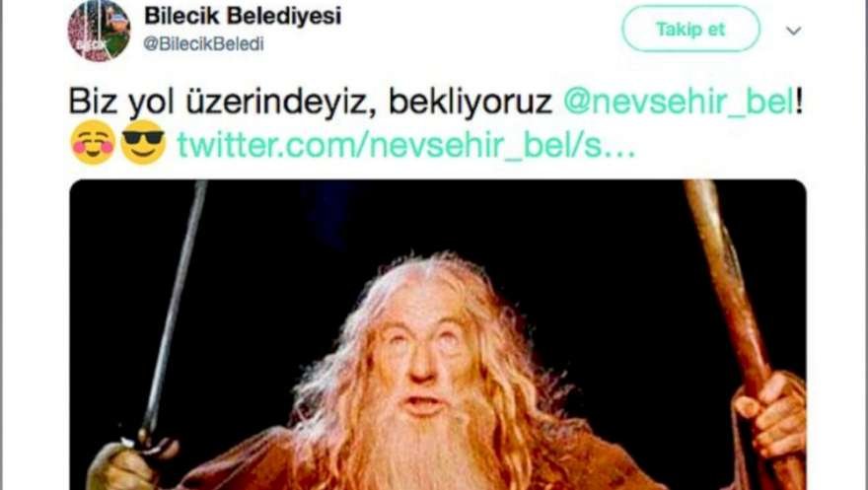This screenshot has height=490, width=868.
Task: Click the @BilecikBeledi handle
Action: (203, 44)
